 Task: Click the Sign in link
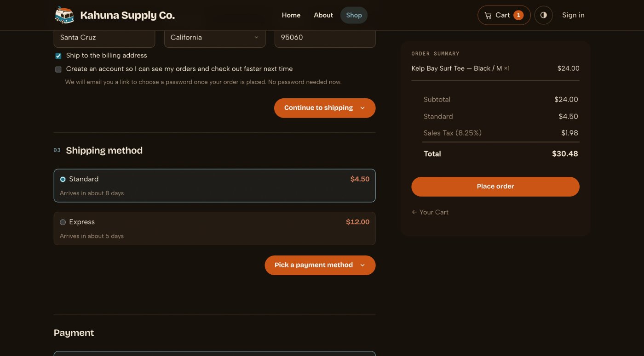click(x=573, y=15)
